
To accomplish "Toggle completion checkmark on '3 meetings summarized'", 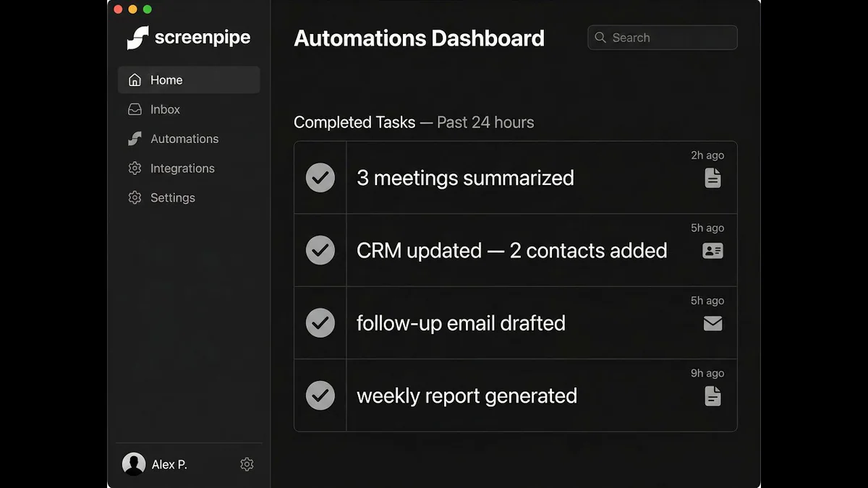I will (x=320, y=178).
